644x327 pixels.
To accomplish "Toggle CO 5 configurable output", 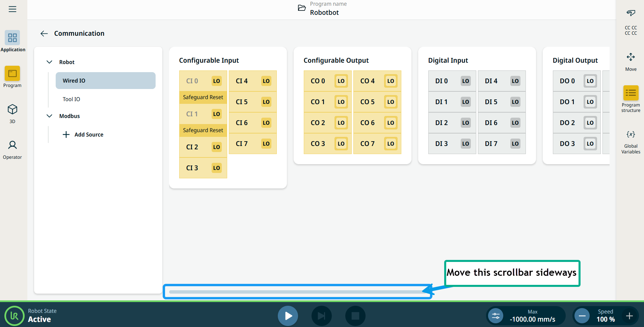I will 391,102.
